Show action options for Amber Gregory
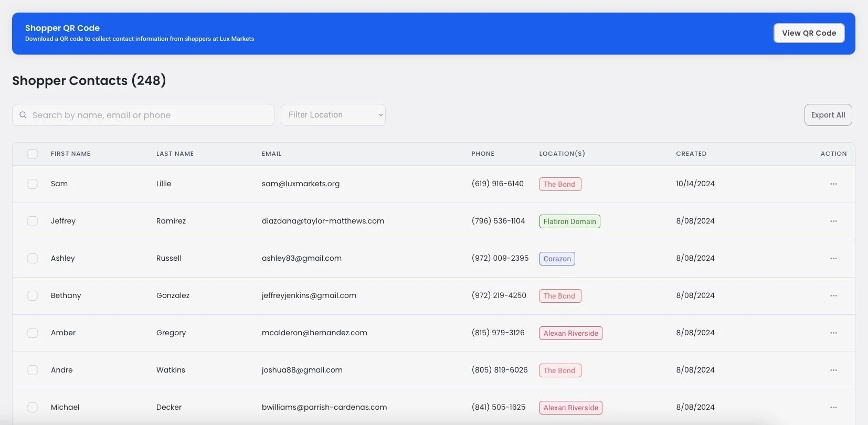The image size is (868, 425). coord(833,333)
